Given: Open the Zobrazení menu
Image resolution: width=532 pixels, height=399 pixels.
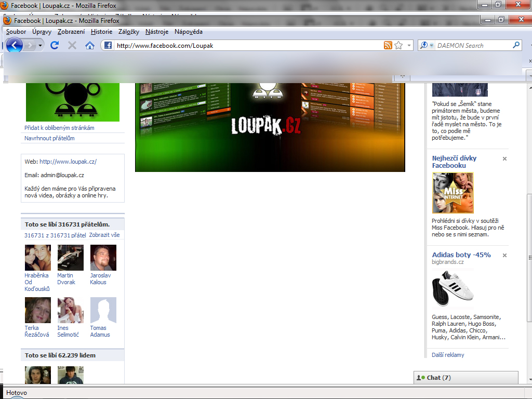Looking at the screenshot, I should click(71, 32).
